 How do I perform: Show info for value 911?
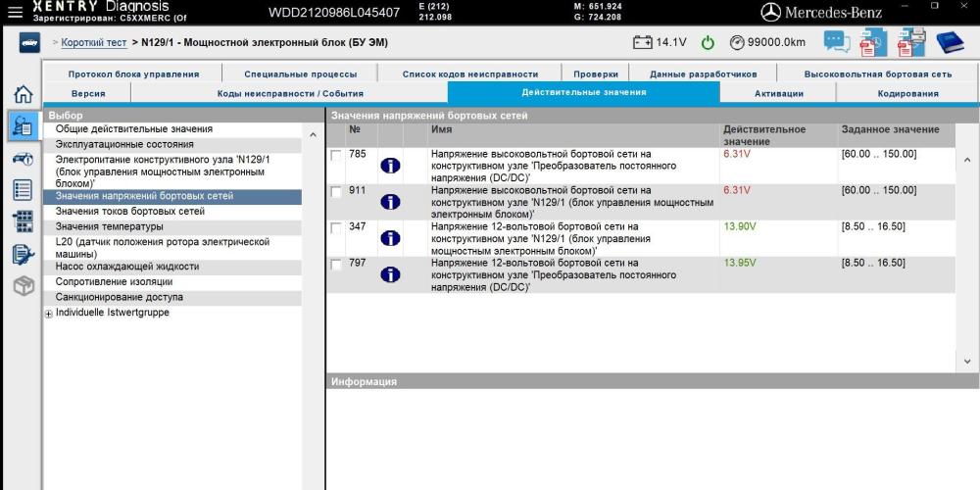[x=390, y=202]
